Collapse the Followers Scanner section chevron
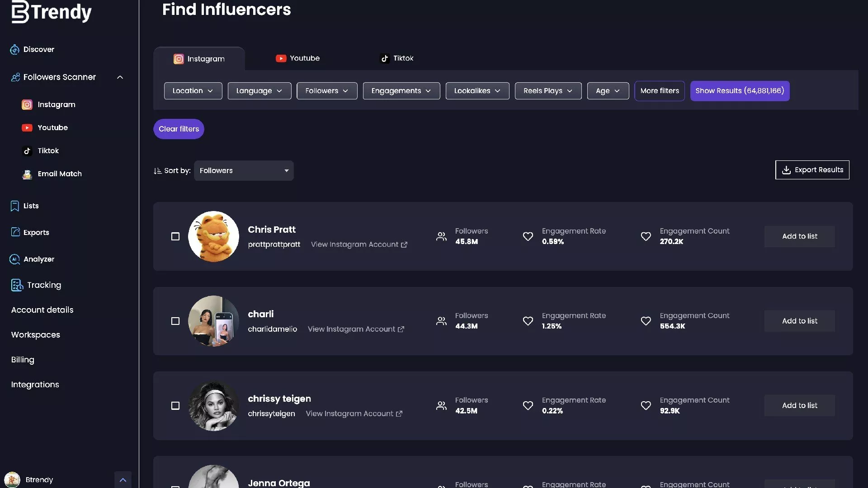Image resolution: width=868 pixels, height=488 pixels. [120, 77]
